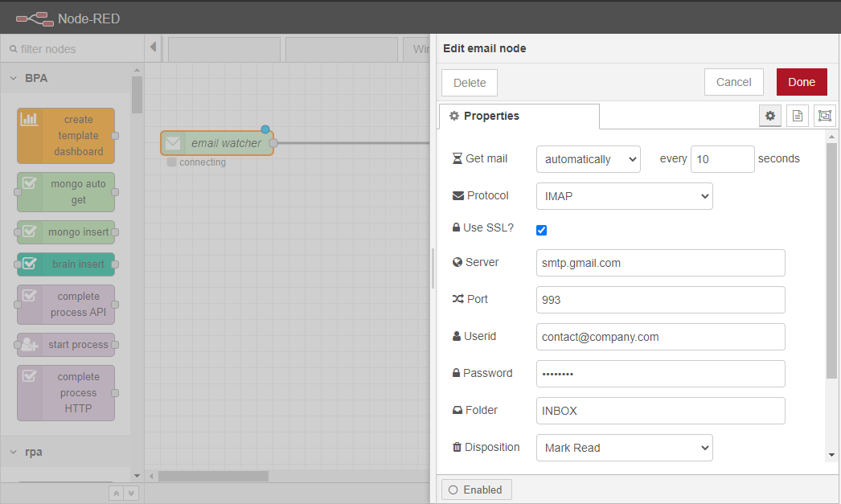Click the properties scroll up arrow
This screenshot has width=841, height=504.
832,137
